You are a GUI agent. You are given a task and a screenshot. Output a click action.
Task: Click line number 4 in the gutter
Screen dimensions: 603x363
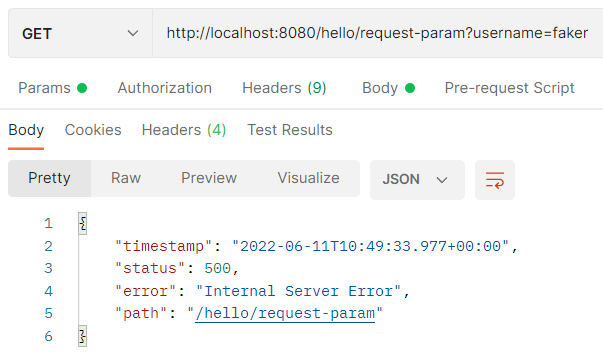(x=48, y=291)
